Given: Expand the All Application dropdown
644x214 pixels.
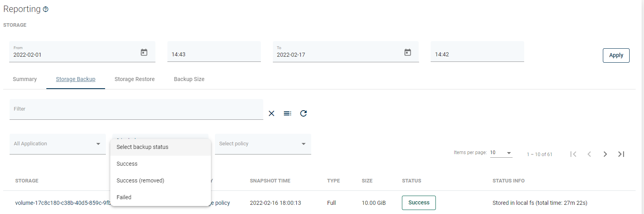Looking at the screenshot, I should [58, 144].
